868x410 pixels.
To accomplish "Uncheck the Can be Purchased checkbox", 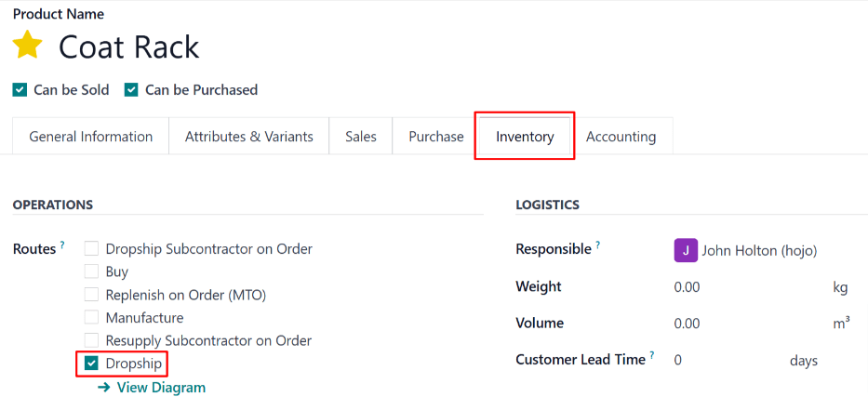I will tap(131, 90).
